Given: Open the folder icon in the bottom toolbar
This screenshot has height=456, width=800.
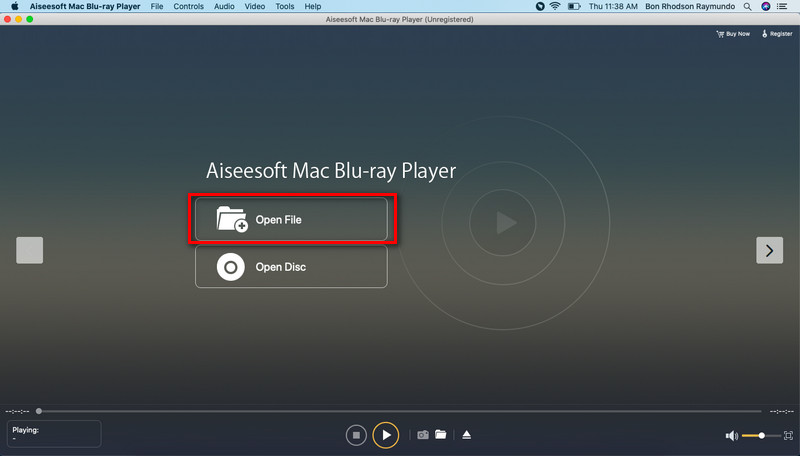Looking at the screenshot, I should pos(440,435).
